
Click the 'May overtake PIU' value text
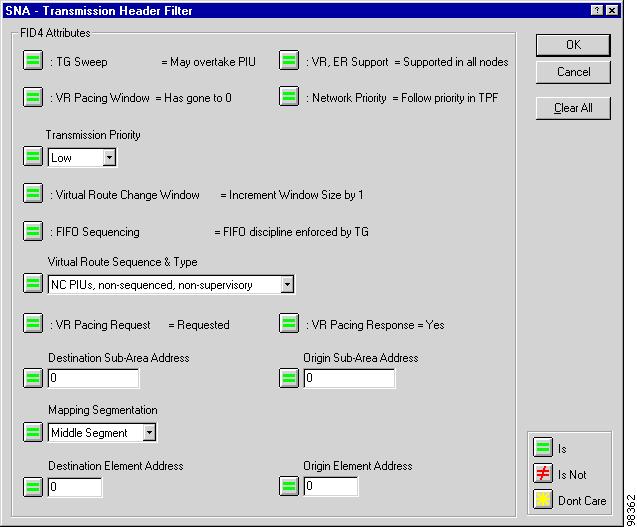[213, 62]
